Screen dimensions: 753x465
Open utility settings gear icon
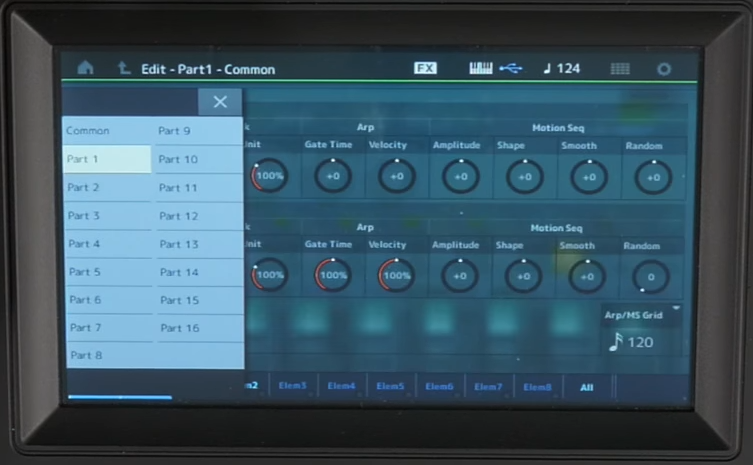pyautogui.click(x=664, y=69)
